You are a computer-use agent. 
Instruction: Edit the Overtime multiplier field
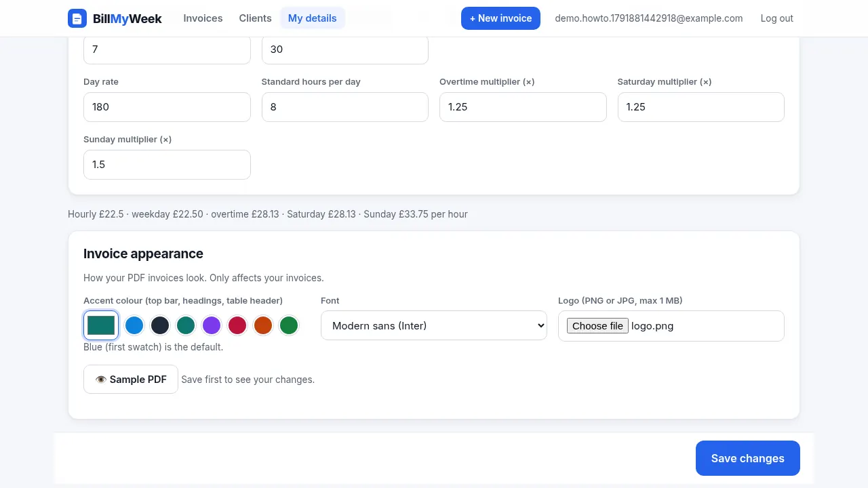[x=523, y=107]
